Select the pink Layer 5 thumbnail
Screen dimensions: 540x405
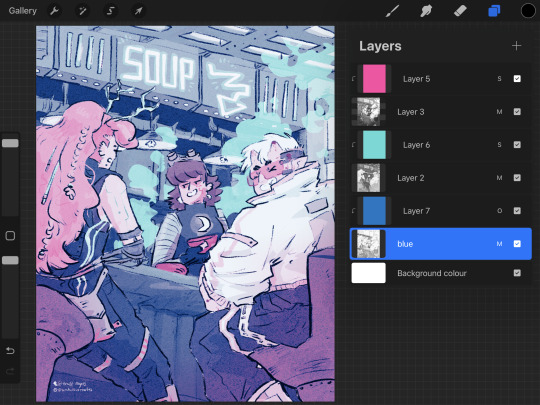pos(374,79)
